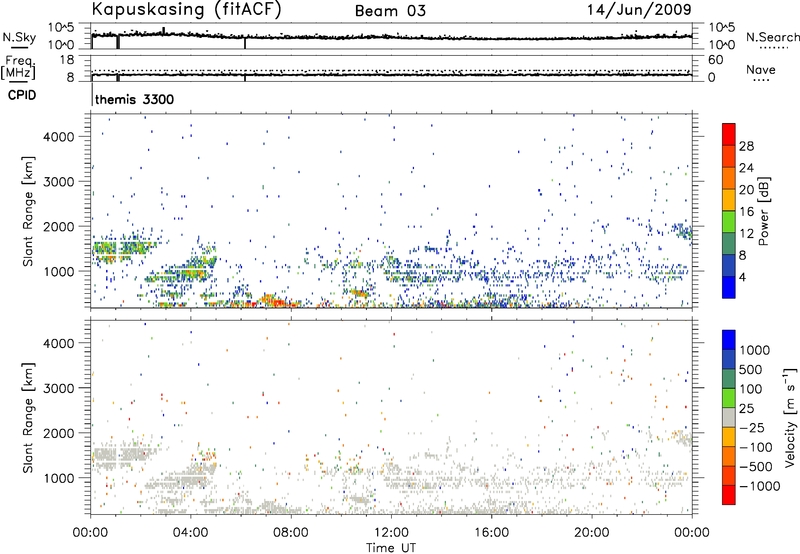The width and height of the screenshot is (800, 554).
Task: Select the "04:00" time tick label
Action: tap(191, 532)
